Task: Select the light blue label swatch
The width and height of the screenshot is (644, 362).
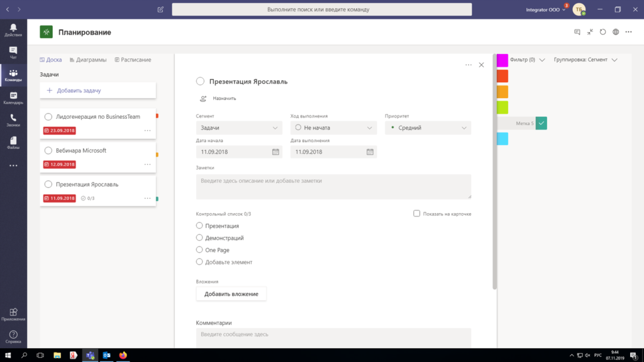Action: tap(502, 139)
